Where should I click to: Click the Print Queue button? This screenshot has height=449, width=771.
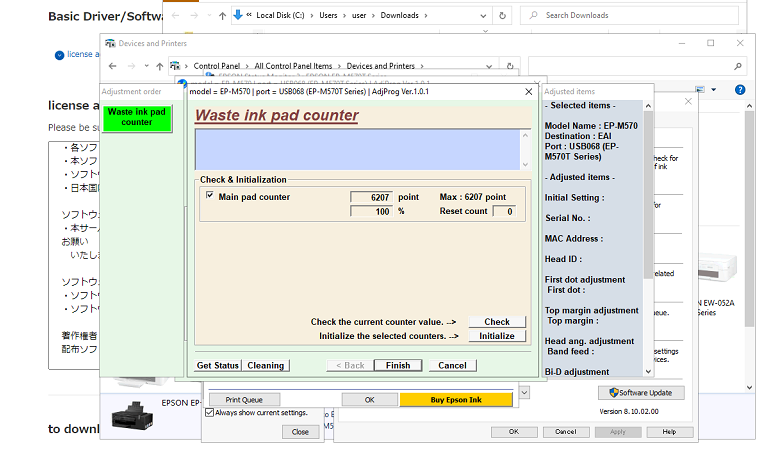pos(244,400)
